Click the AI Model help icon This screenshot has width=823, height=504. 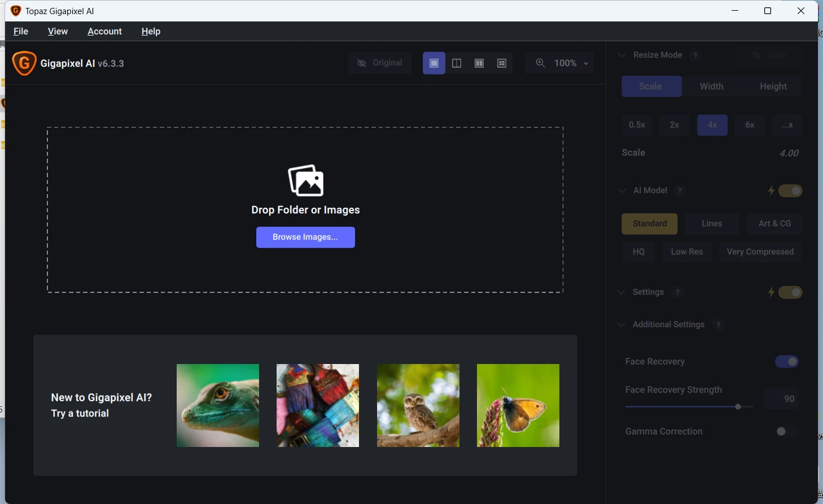tap(680, 191)
